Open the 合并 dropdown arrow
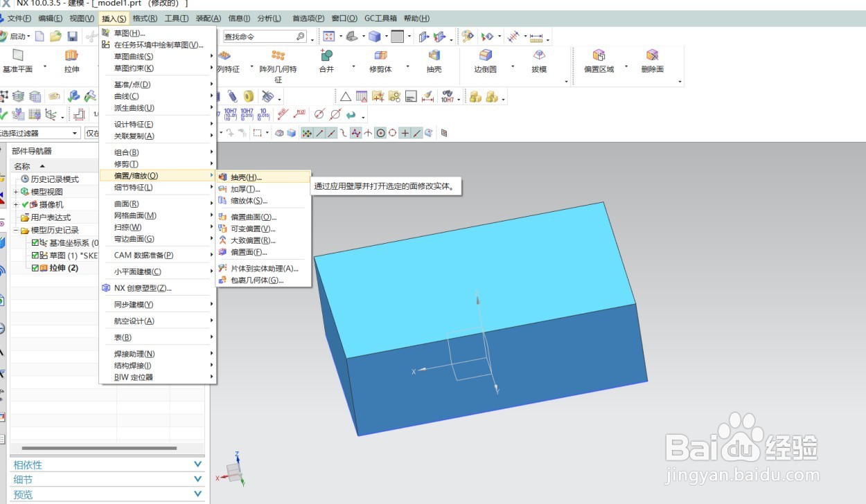 point(353,67)
